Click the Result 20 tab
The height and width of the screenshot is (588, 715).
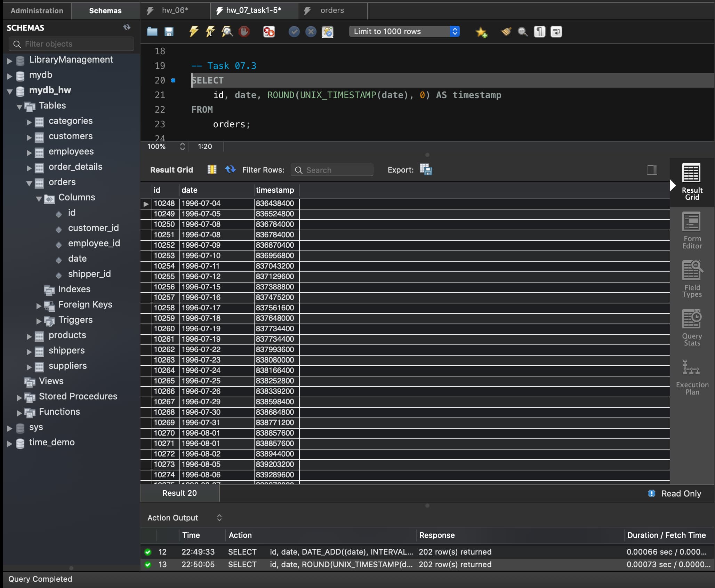point(179,493)
